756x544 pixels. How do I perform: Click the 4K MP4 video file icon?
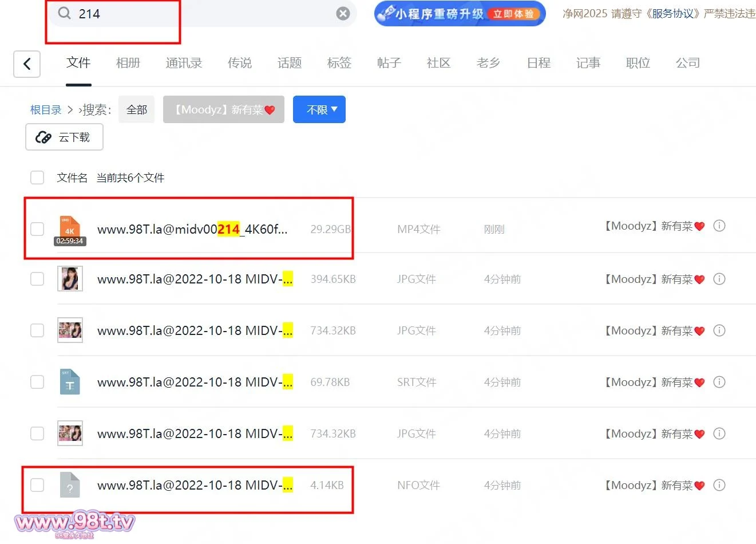pyautogui.click(x=70, y=229)
